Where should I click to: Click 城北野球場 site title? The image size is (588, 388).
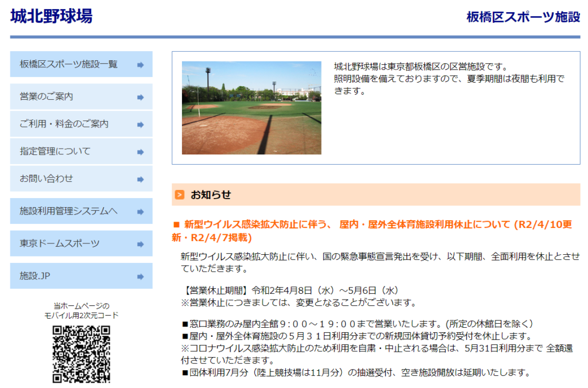click(x=51, y=16)
